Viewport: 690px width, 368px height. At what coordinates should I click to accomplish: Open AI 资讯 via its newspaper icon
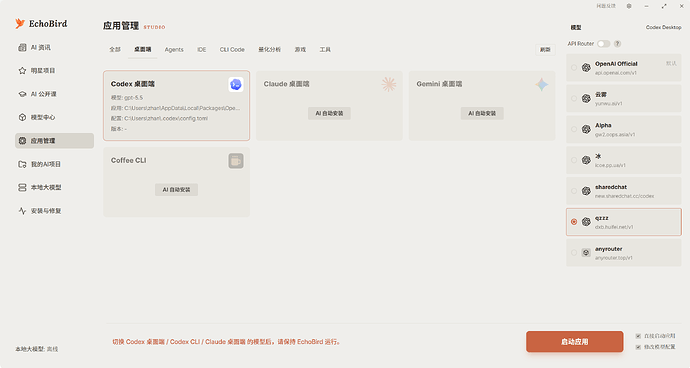click(22, 47)
